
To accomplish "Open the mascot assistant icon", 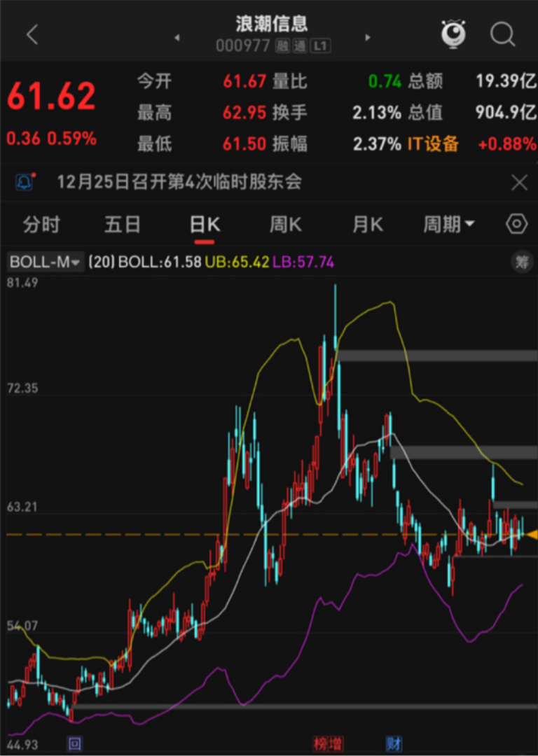I will [x=453, y=34].
